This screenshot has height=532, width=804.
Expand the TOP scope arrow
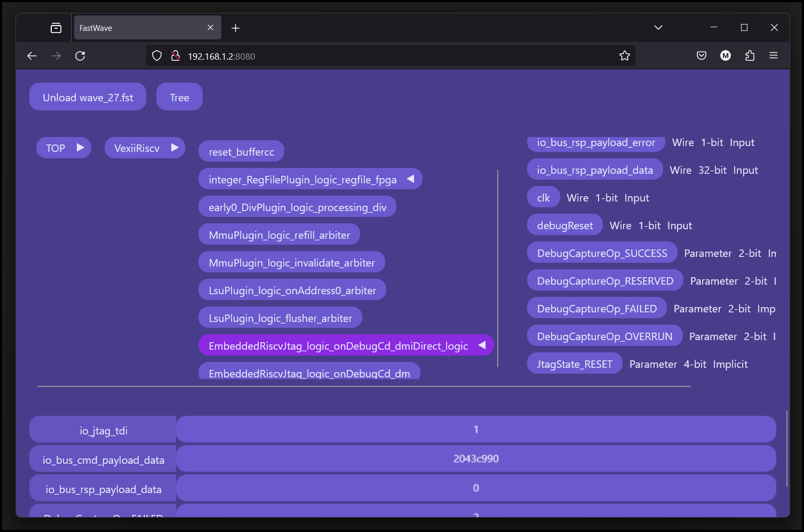coord(81,148)
